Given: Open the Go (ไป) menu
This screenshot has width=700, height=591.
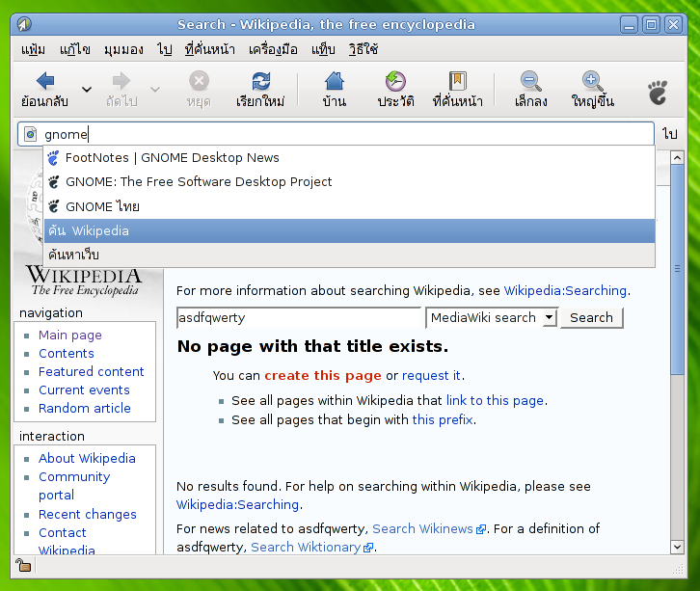Looking at the screenshot, I should pos(164,49).
